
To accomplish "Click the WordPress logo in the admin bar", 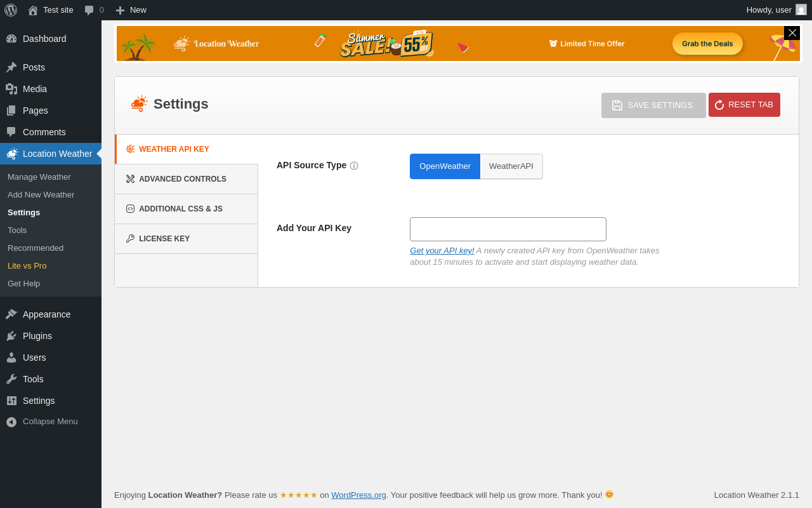I will coord(11,10).
